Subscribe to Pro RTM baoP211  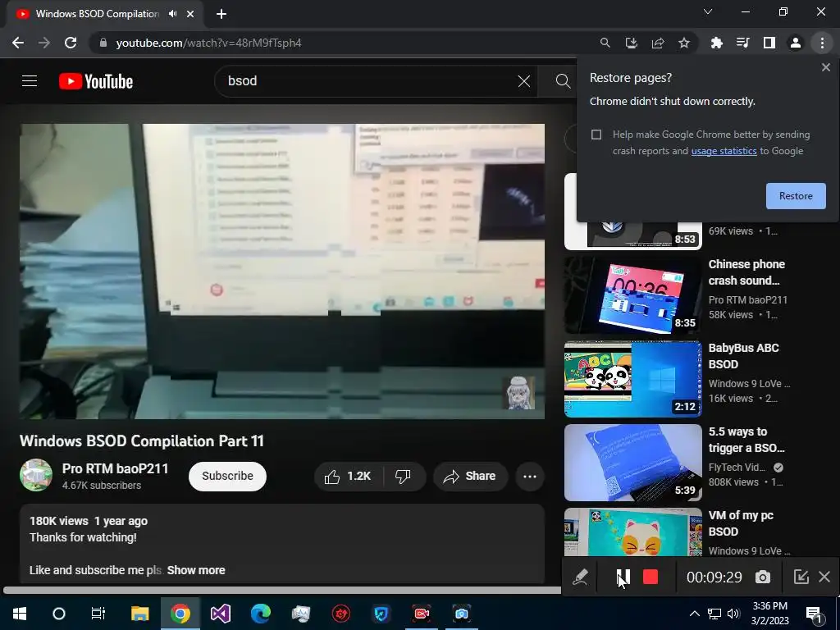point(227,477)
